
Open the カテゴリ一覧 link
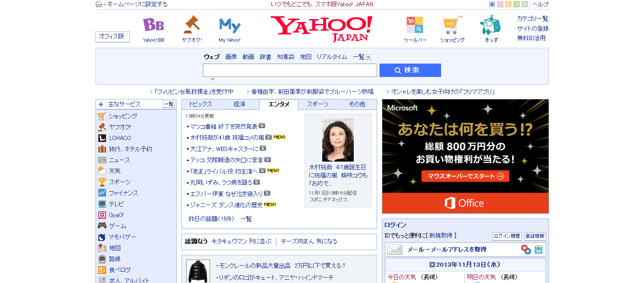click(x=533, y=19)
